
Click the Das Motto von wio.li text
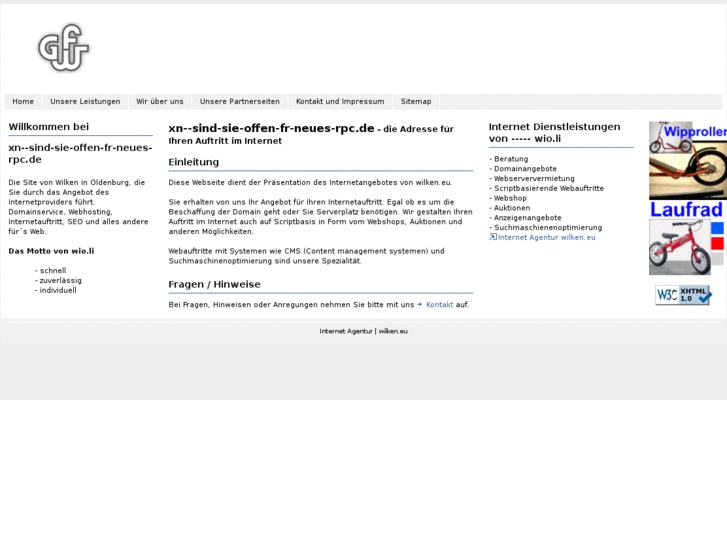click(51, 251)
